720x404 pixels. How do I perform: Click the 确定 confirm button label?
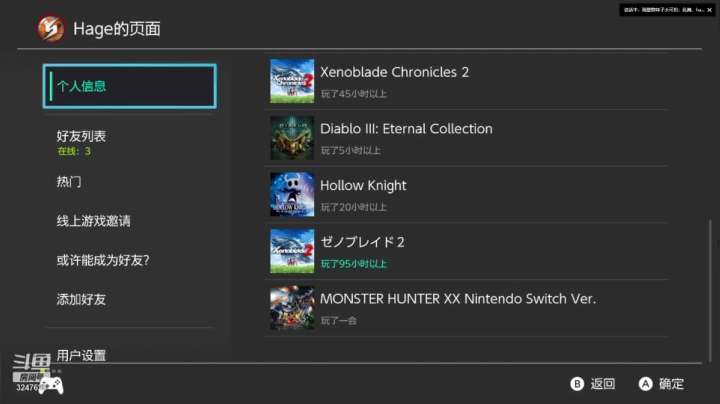point(671,384)
